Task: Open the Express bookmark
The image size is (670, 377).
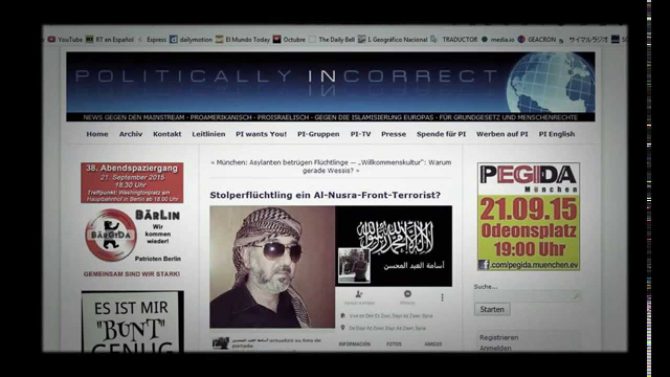Action: [x=152, y=39]
